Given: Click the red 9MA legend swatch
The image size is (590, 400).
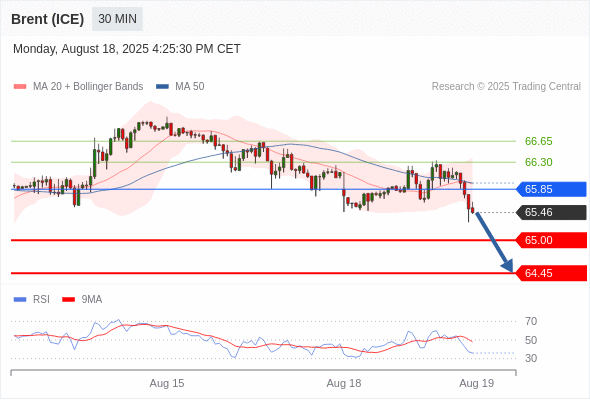Looking at the screenshot, I should (68, 300).
